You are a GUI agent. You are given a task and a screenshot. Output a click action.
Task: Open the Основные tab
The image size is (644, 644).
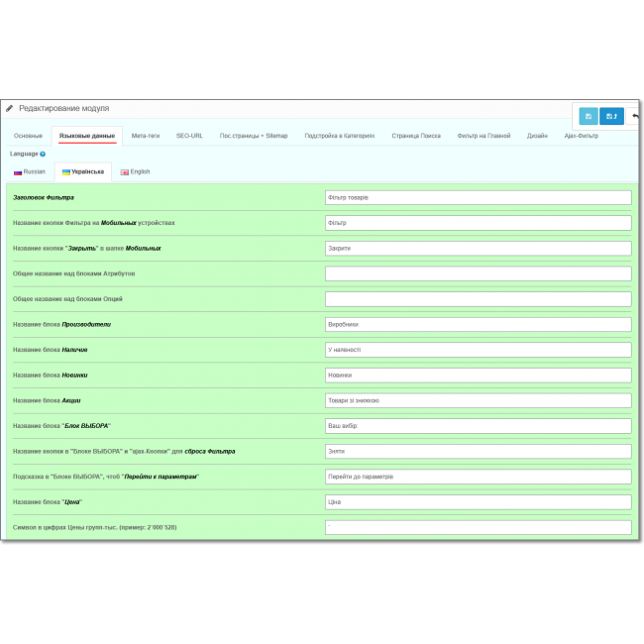28,136
